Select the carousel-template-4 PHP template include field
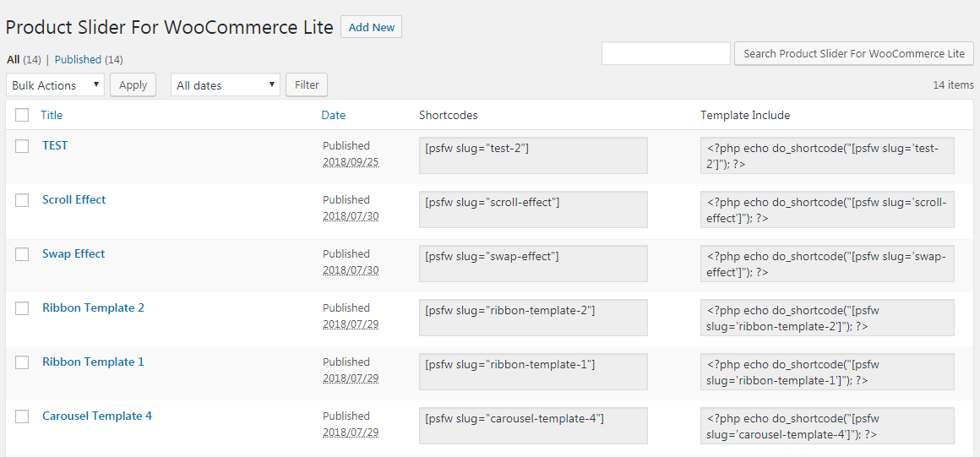This screenshot has height=457, width=980. pos(827,426)
